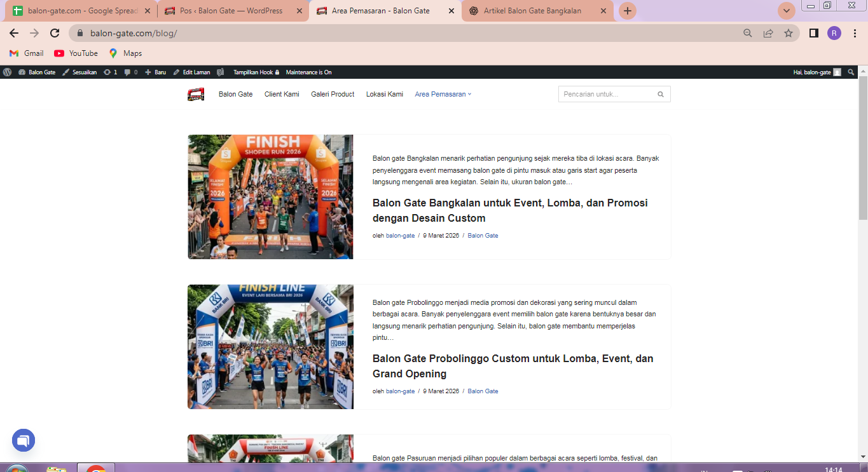868x472 pixels.
Task: Switch to Pos Balon Gate WordPress tab
Action: 232,11
